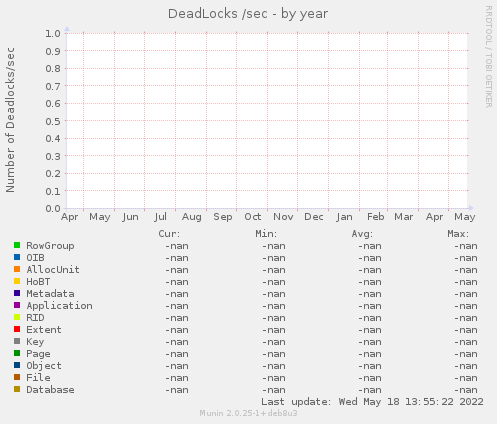This screenshot has height=424, width=497.
Task: Click the Mar label on the x-axis
Action: click(404, 217)
